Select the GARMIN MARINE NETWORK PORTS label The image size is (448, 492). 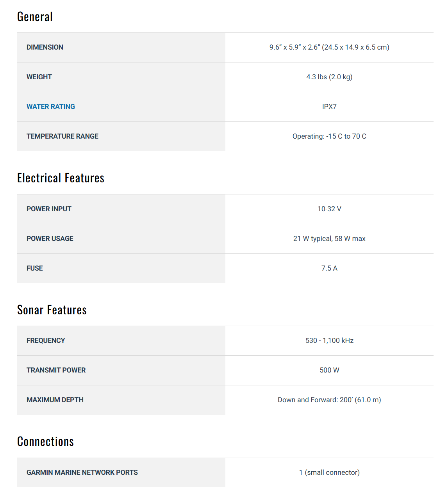coord(82,472)
